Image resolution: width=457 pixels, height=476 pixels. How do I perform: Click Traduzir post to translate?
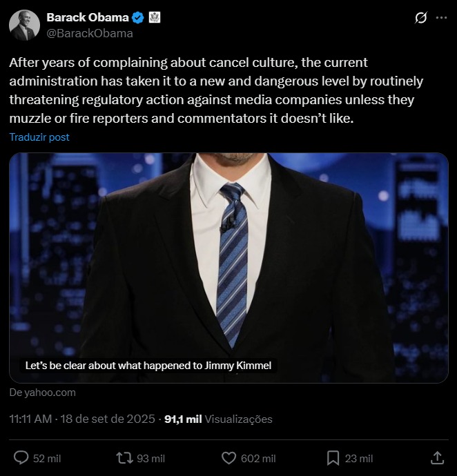[x=39, y=137]
